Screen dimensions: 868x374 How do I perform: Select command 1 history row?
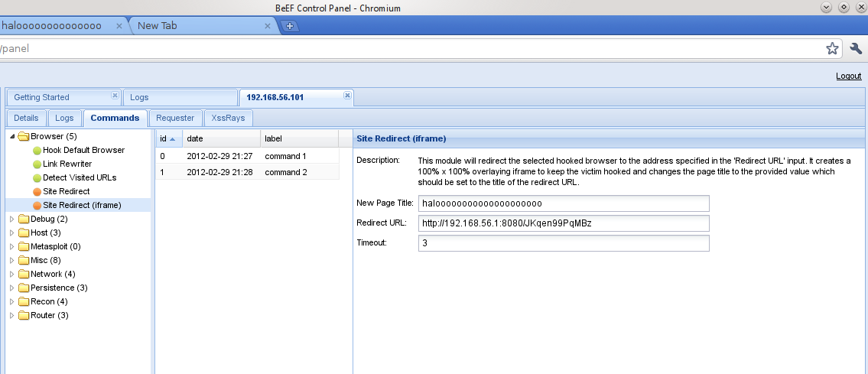point(248,156)
